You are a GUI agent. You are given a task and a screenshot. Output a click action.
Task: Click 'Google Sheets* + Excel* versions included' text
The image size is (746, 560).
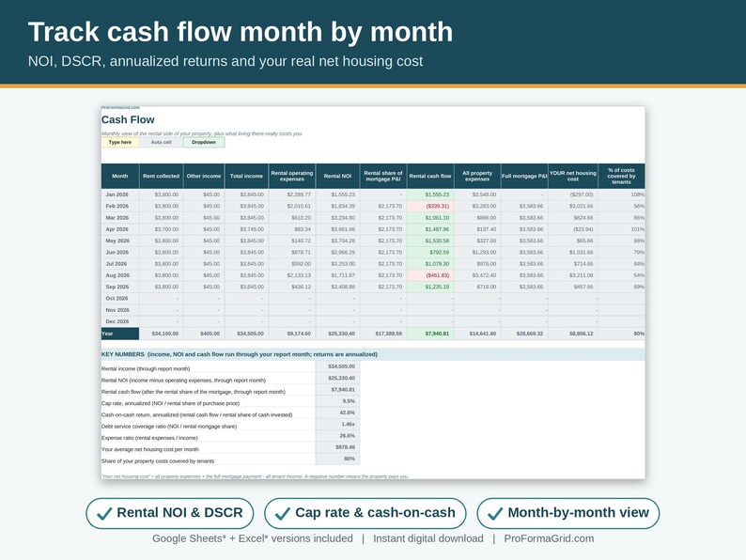(x=253, y=538)
